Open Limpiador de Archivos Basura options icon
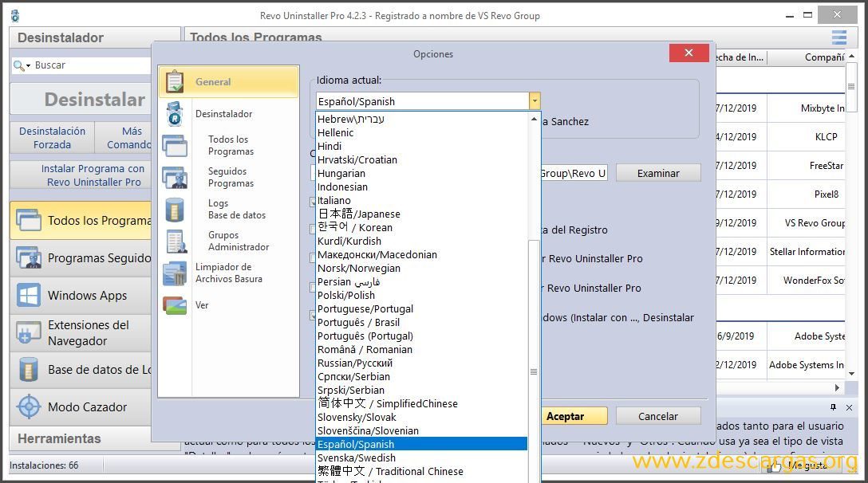This screenshot has width=868, height=483. point(175,273)
